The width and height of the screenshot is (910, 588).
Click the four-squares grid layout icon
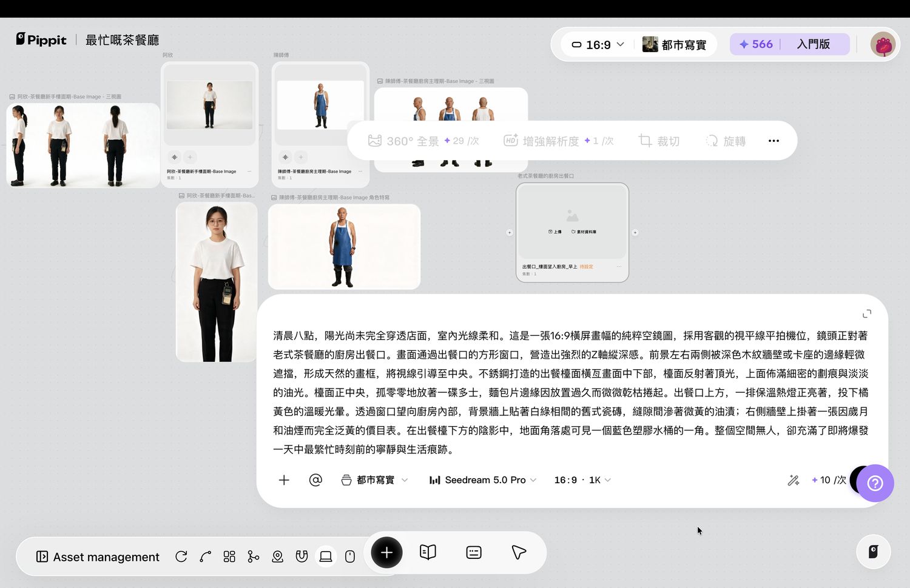(x=229, y=556)
